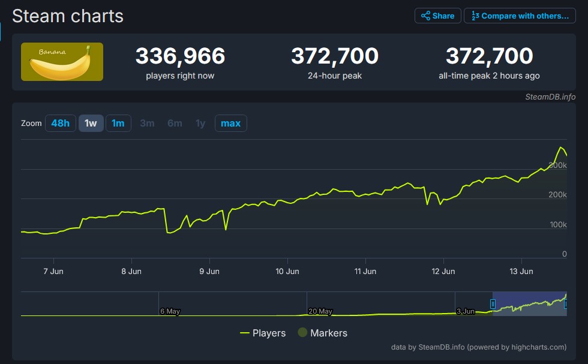The height and width of the screenshot is (364, 588).
Task: Click the 20 May marker in navigator
Action: 320,311
